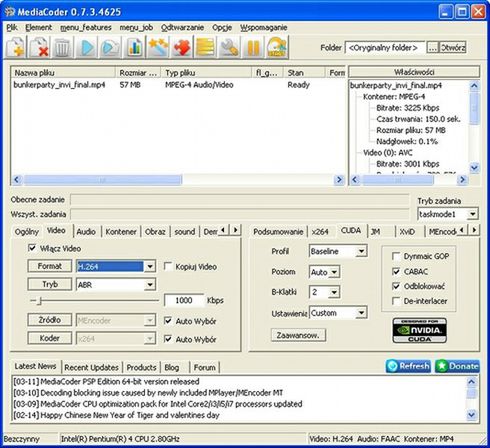Screen dimensions: 490x448
Task: Click the Folder path field
Action: point(385,48)
